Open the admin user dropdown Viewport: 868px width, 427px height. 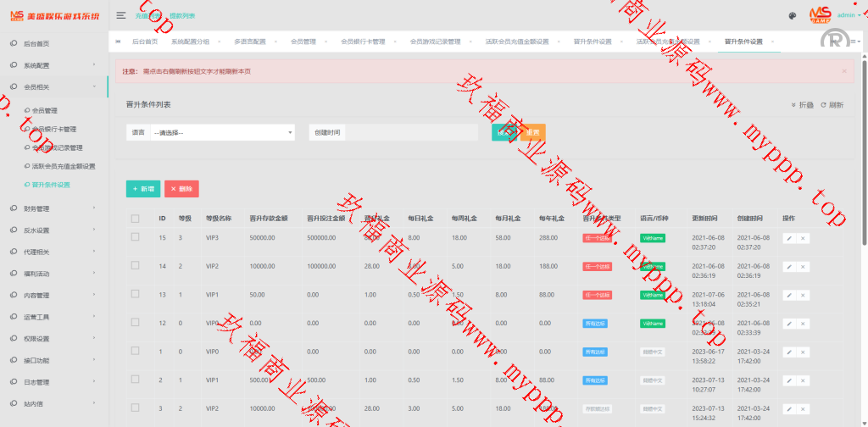click(x=849, y=15)
